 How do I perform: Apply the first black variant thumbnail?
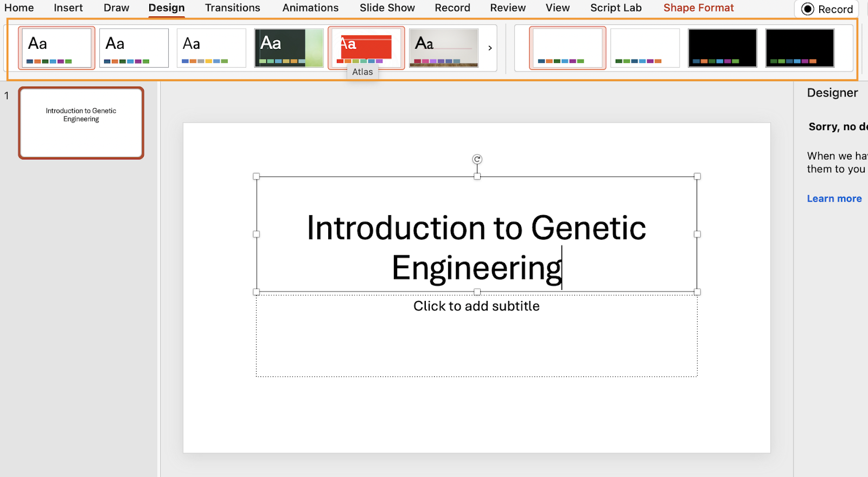click(722, 48)
